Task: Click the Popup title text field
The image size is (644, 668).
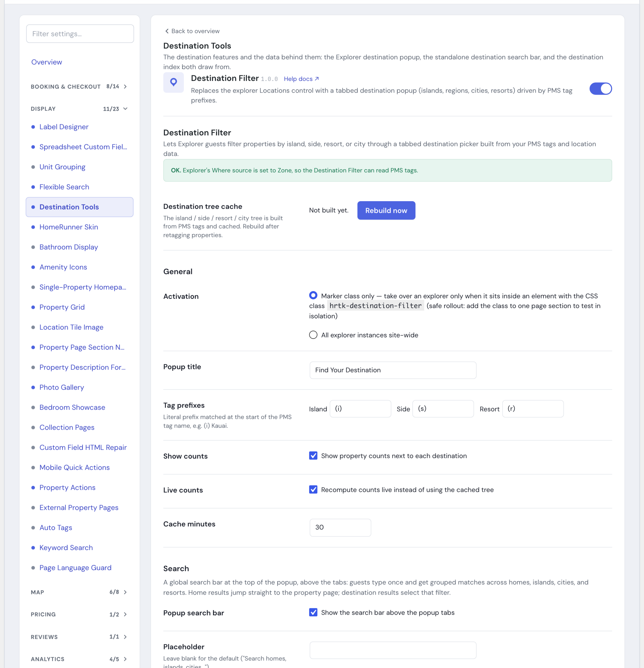Action: [x=393, y=370]
